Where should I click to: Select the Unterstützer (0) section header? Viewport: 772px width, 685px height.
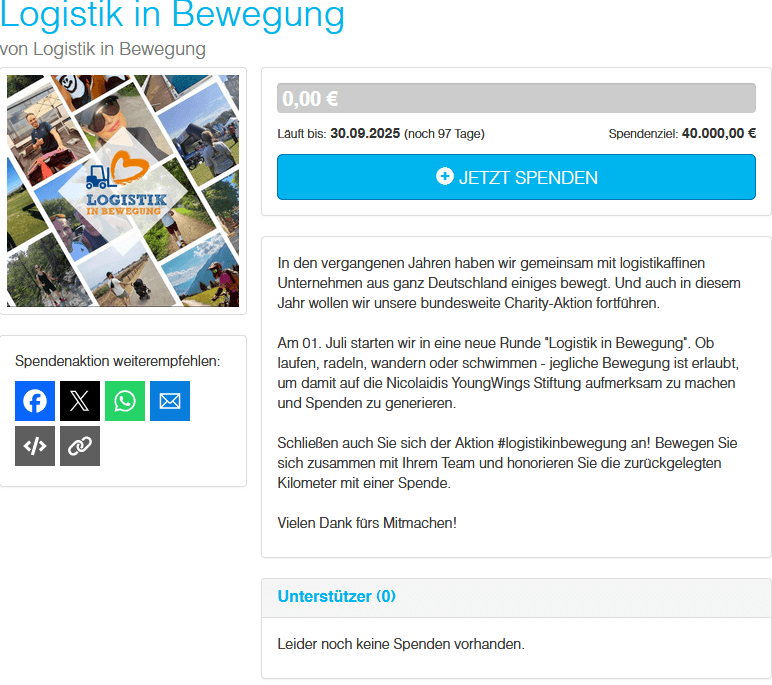[x=336, y=597]
